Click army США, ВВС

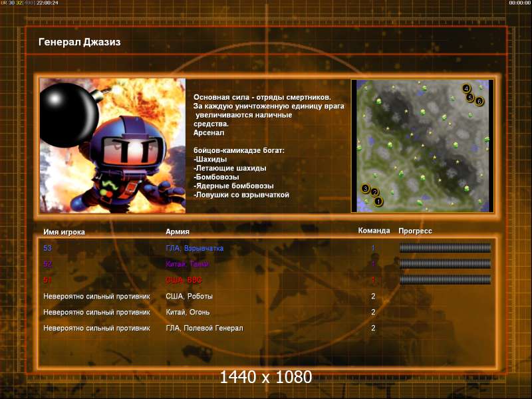pos(184,280)
